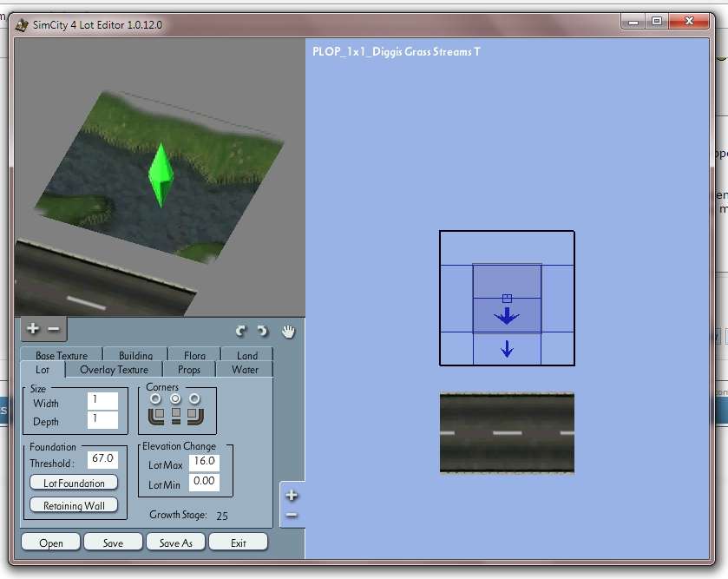Click the Lot Foundation button
Image resolution: width=728 pixels, height=579 pixels.
[74, 483]
